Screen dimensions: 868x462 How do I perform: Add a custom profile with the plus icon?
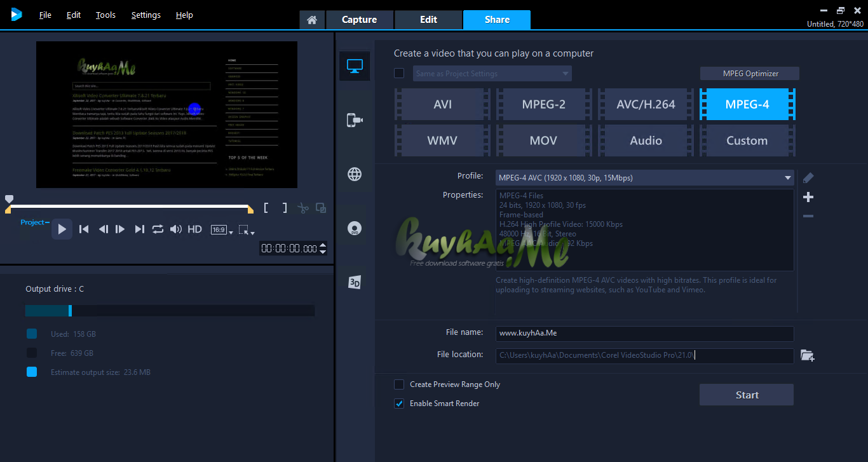808,197
